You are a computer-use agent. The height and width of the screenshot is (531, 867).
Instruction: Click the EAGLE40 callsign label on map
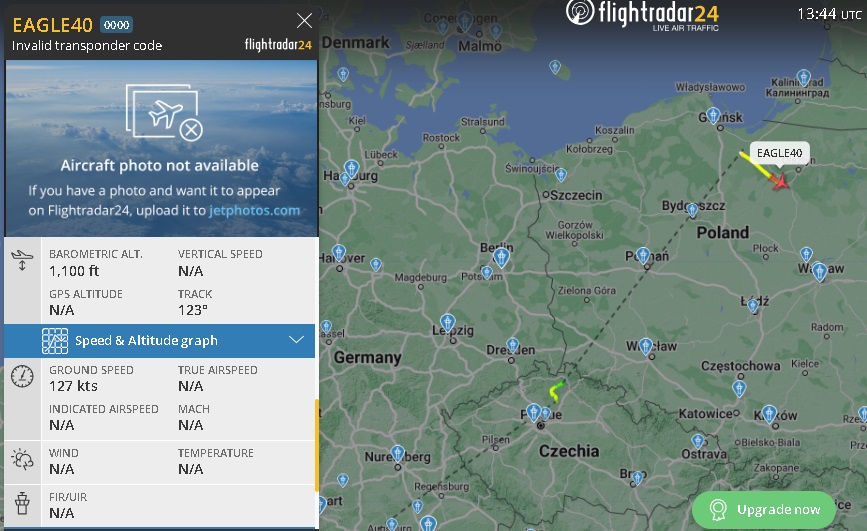pos(779,153)
